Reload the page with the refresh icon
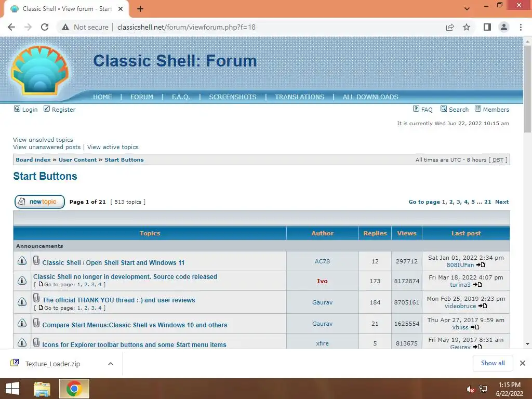Image resolution: width=532 pixels, height=399 pixels. click(x=45, y=27)
